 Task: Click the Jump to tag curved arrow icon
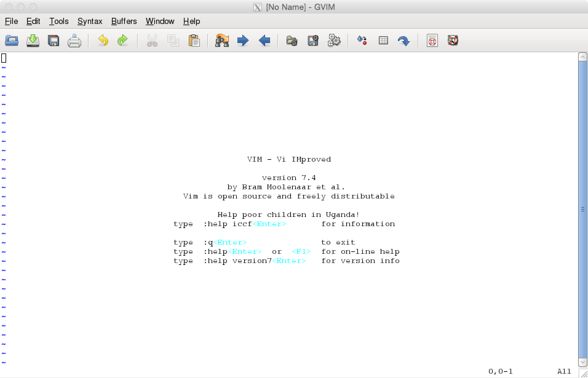404,41
